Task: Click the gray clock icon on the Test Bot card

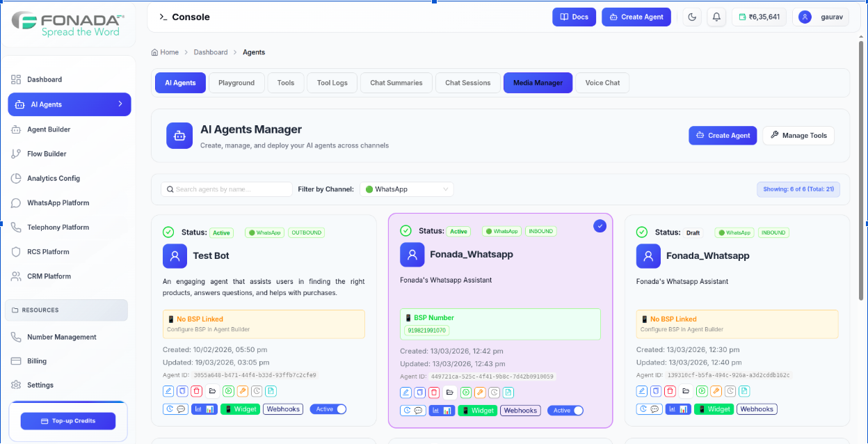Action: pos(257,391)
